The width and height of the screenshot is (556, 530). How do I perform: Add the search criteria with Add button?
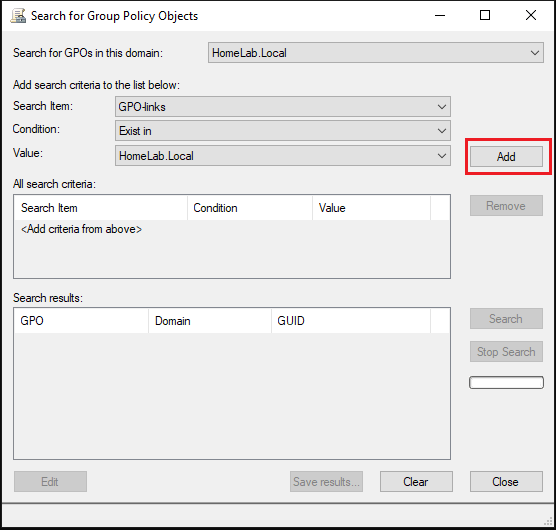point(506,156)
